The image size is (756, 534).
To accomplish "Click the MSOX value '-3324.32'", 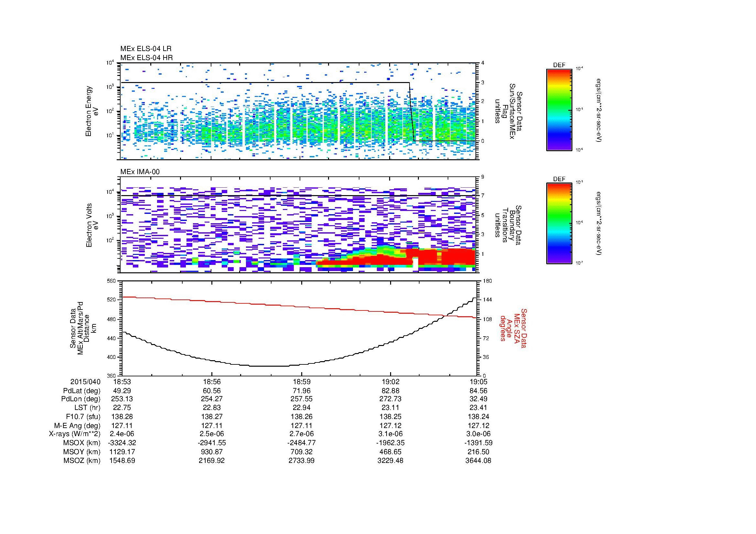I will (x=122, y=443).
